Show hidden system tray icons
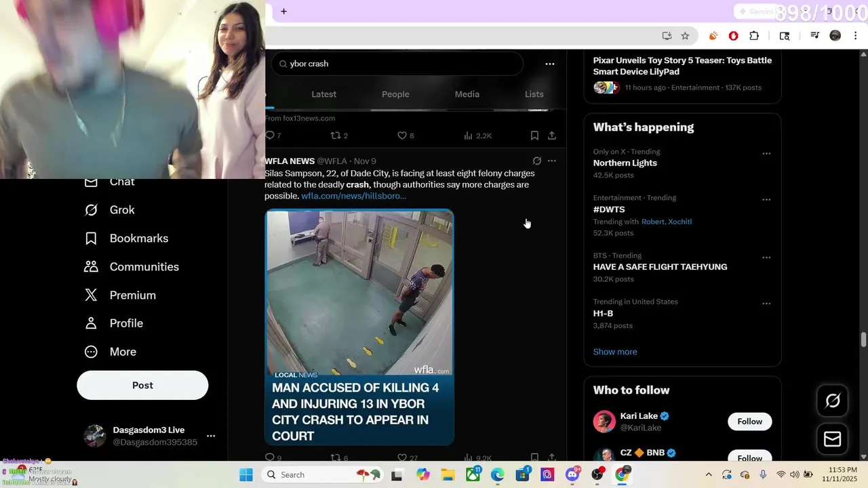The image size is (868, 488). coord(709,474)
